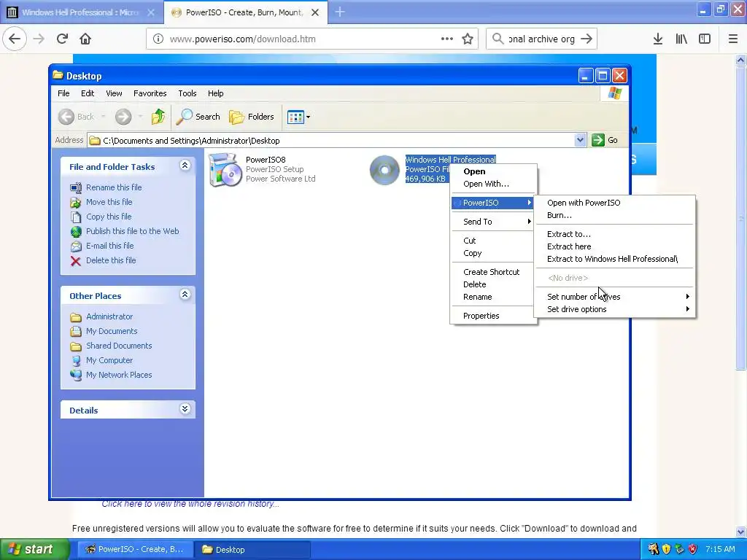Open the Favorites menu

[150, 93]
